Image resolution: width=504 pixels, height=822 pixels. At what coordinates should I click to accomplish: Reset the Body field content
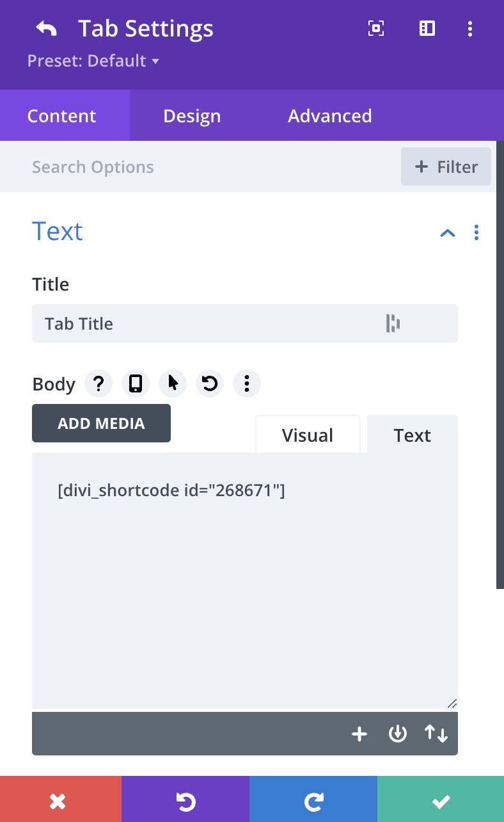click(209, 383)
